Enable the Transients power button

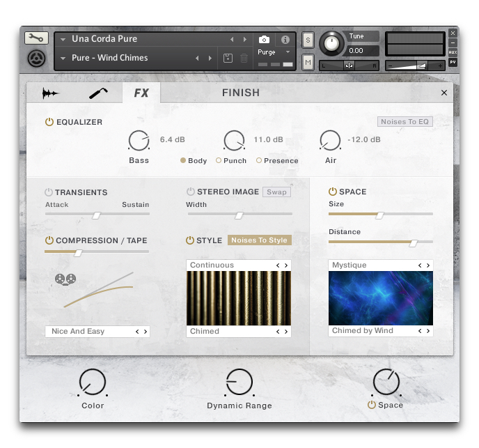point(49,192)
